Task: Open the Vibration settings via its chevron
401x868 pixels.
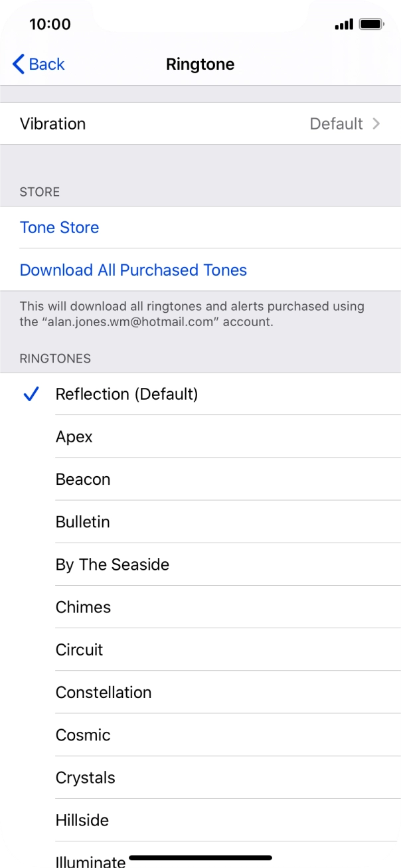Action: pos(376,124)
